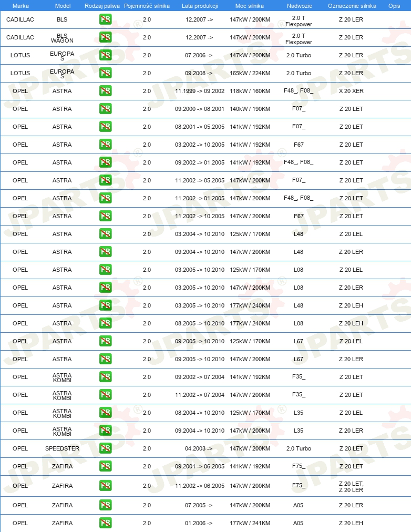
Task: Select the 177kW / 241KM power cell
Action: (x=250, y=523)
